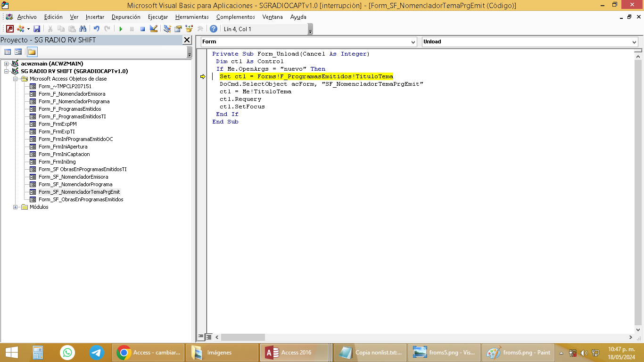This screenshot has width=644, height=362.
Task: Open the Ver menu
Action: [74, 17]
